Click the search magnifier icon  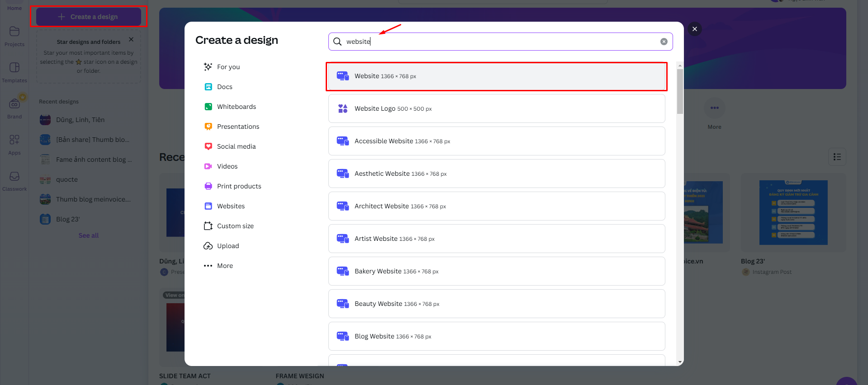pos(337,42)
